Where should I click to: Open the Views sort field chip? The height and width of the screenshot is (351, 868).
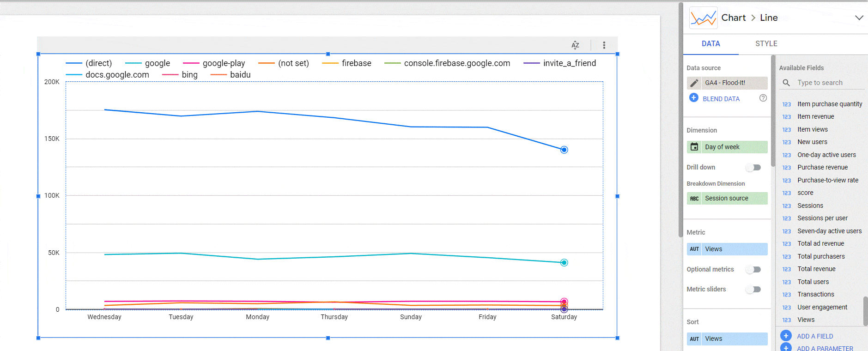click(x=727, y=339)
